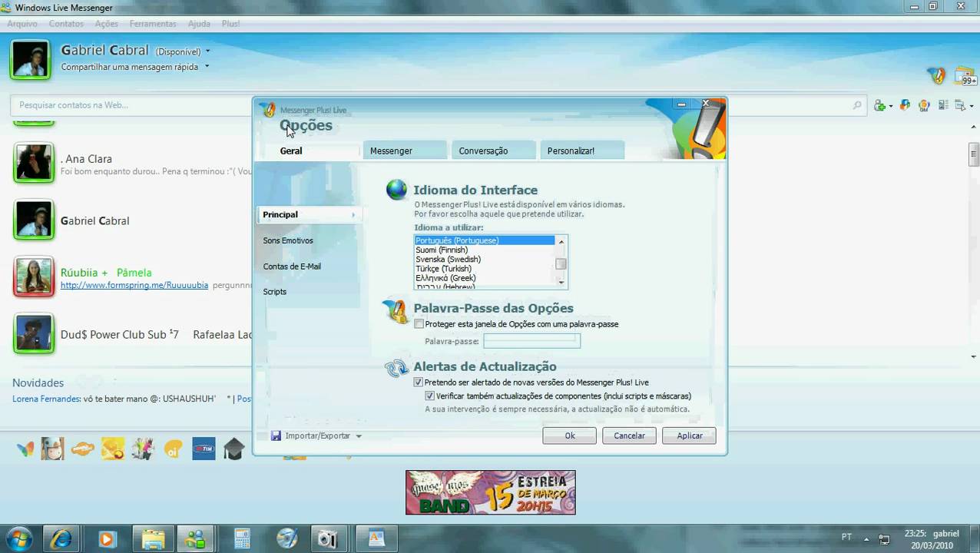Open the Plus! menu
This screenshot has width=980, height=553.
tap(230, 24)
